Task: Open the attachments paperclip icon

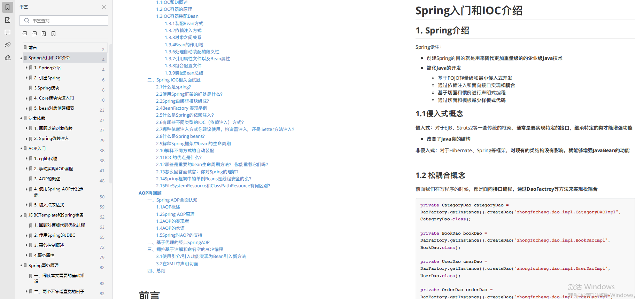Action: pos(7,45)
